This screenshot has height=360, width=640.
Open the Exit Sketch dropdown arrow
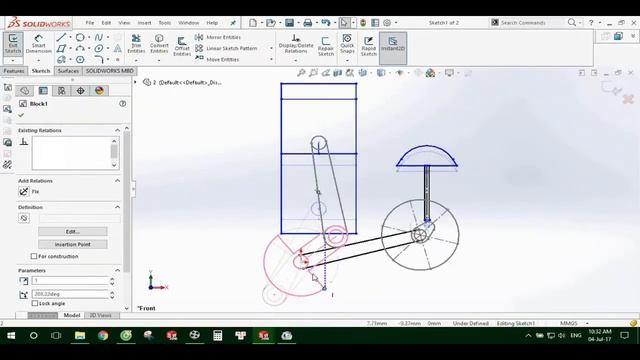(x=13, y=60)
